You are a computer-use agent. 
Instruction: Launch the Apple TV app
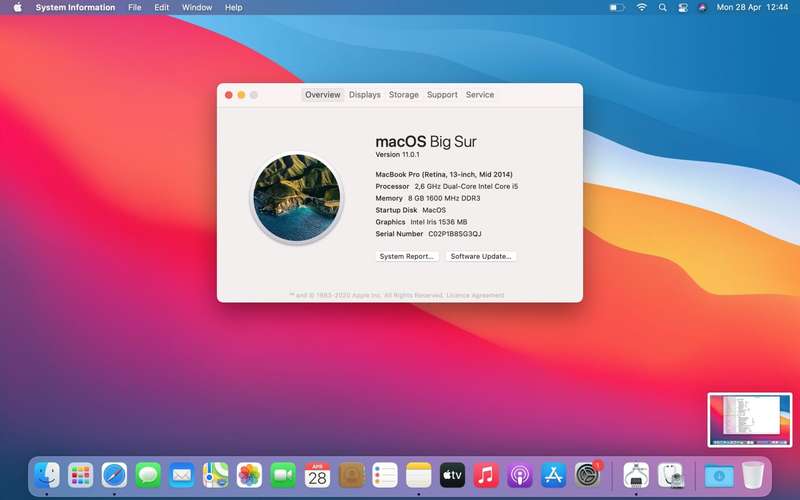[x=452, y=476]
